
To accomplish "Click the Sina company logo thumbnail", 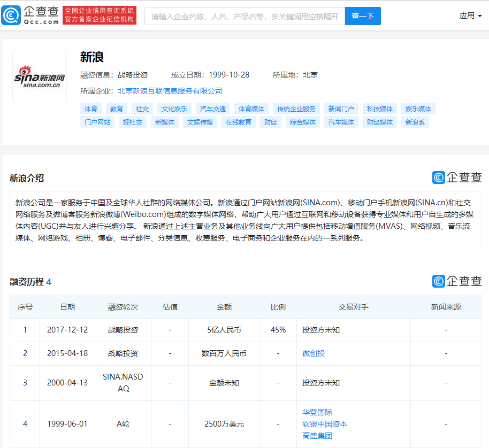I will click(x=40, y=77).
